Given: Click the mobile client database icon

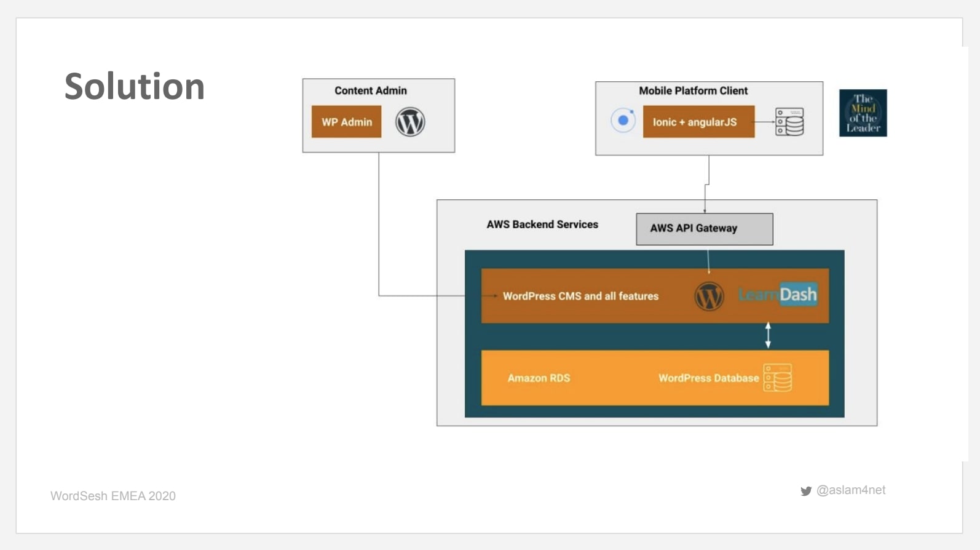Looking at the screenshot, I should click(x=789, y=122).
